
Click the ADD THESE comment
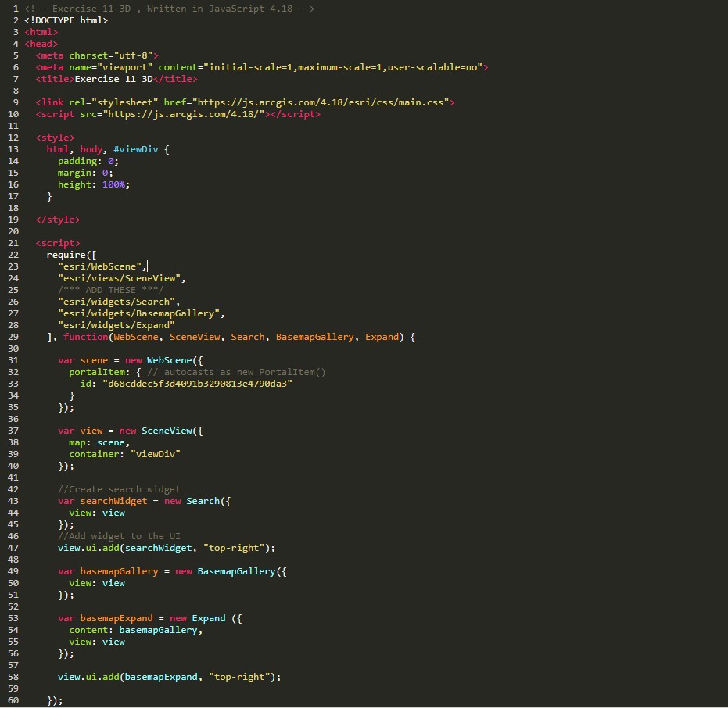[110, 290]
